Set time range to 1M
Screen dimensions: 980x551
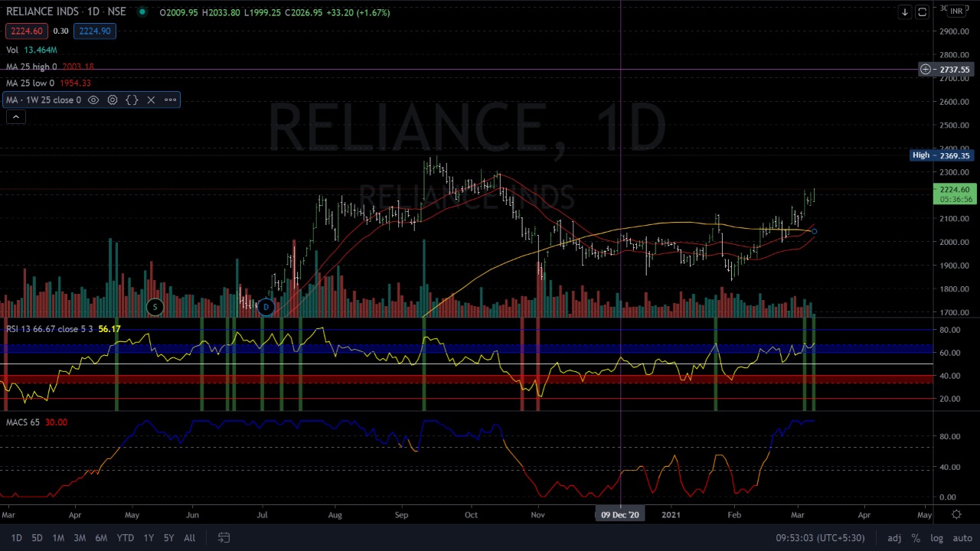58,538
